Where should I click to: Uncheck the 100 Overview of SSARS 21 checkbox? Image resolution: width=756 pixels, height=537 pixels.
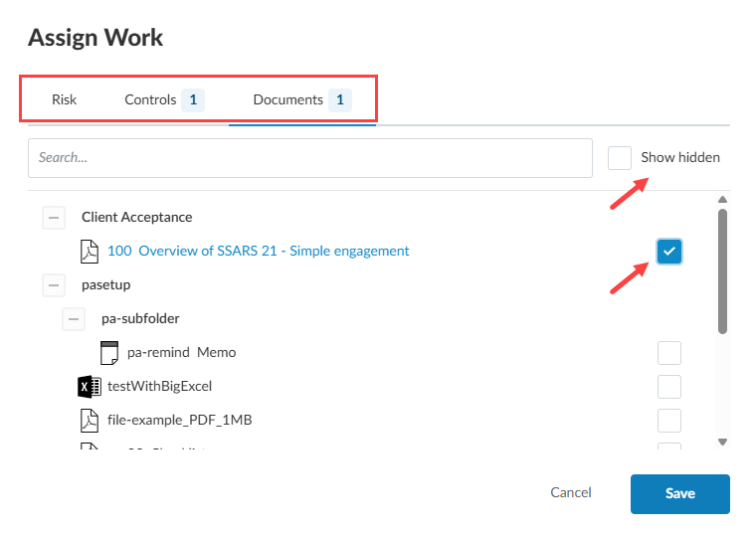[x=669, y=252]
